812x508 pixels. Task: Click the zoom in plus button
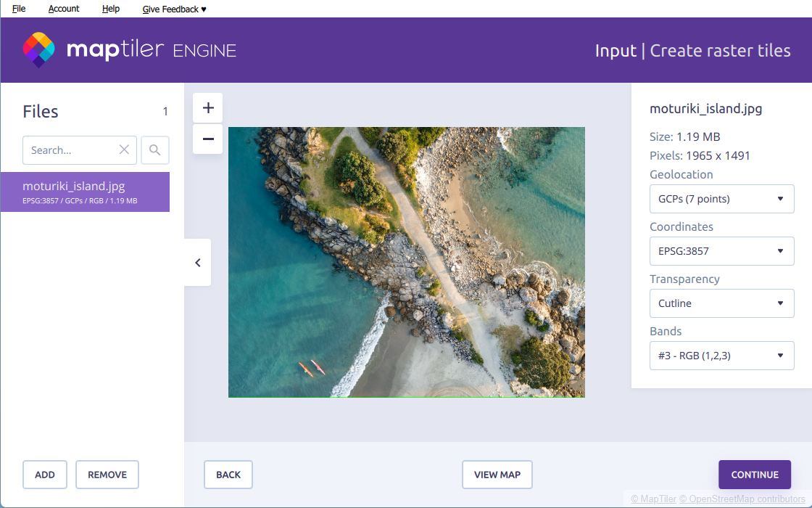pos(208,108)
